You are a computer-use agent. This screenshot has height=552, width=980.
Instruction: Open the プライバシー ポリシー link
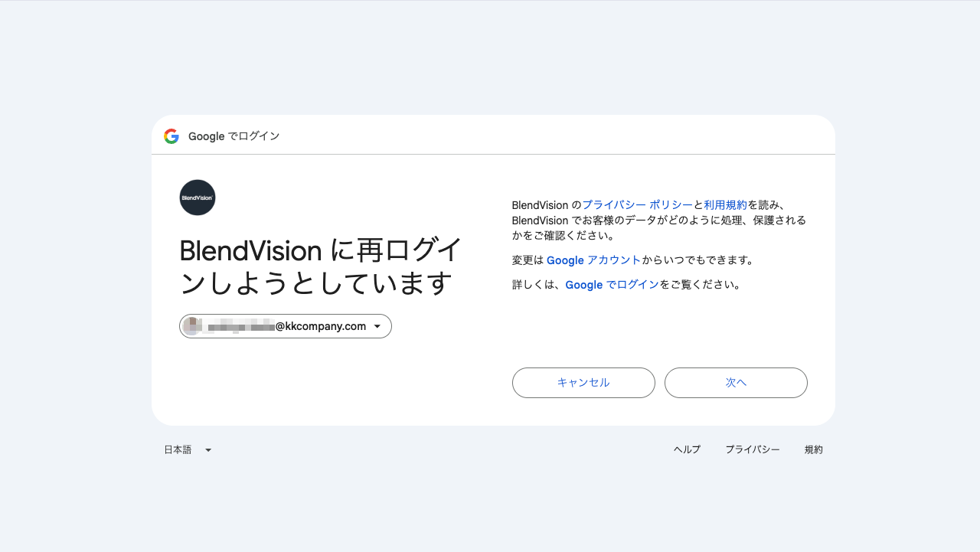pos(637,205)
